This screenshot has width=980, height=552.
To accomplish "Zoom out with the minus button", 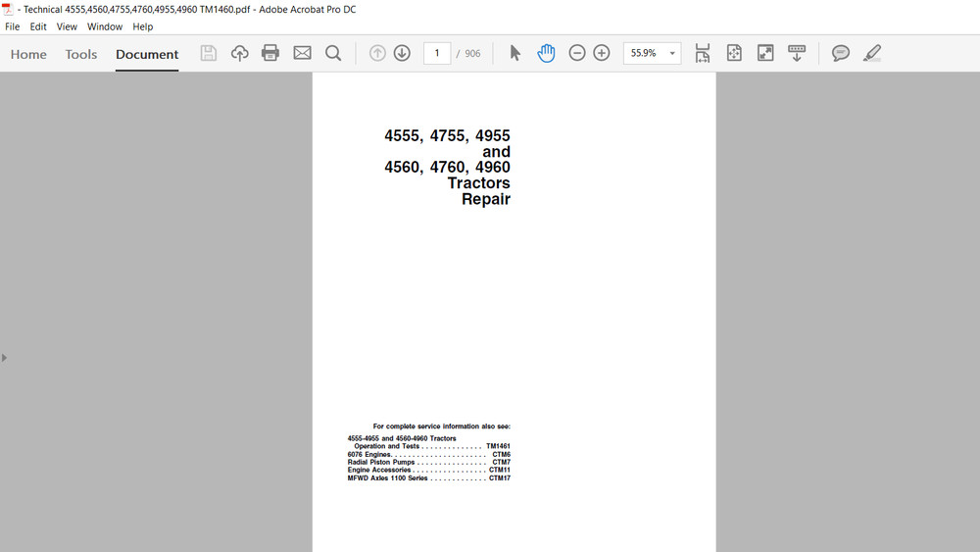I will coord(577,53).
